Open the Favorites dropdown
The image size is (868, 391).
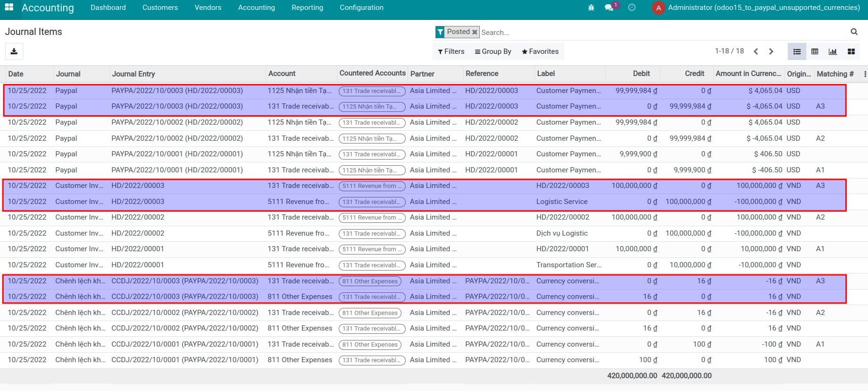[x=540, y=51]
